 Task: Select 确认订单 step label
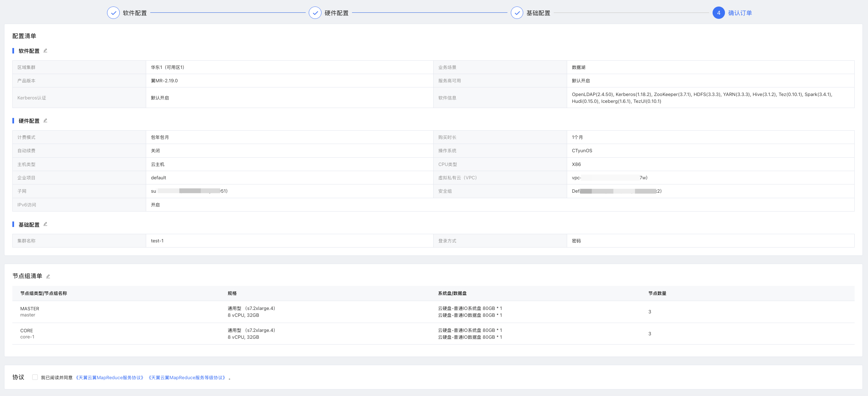click(740, 13)
